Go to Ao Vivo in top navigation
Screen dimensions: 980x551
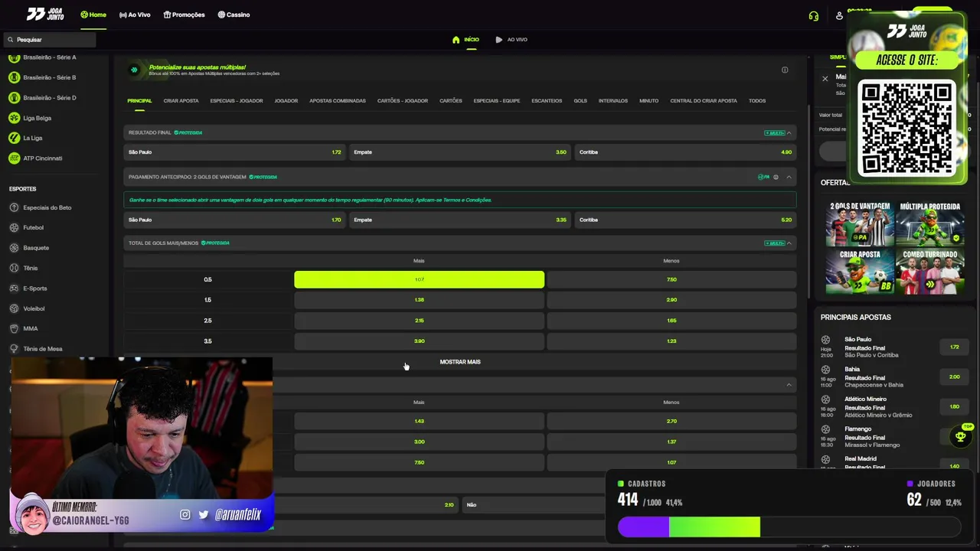coord(135,15)
